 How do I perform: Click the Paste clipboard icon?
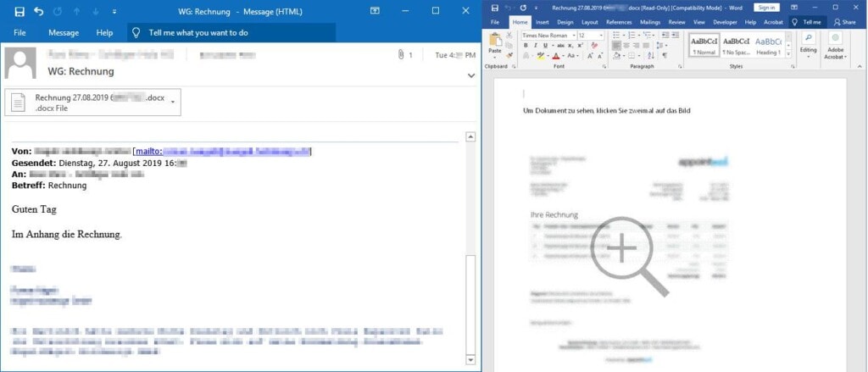click(495, 41)
